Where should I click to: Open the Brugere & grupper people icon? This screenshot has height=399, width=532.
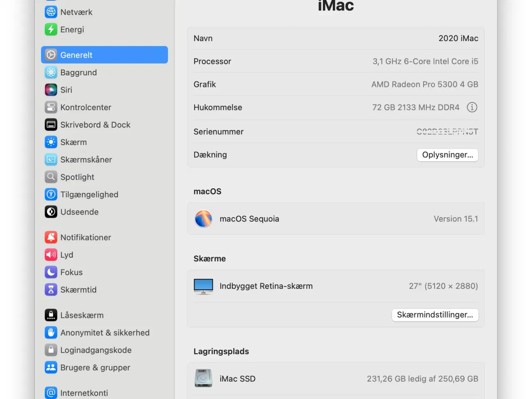pyautogui.click(x=51, y=367)
